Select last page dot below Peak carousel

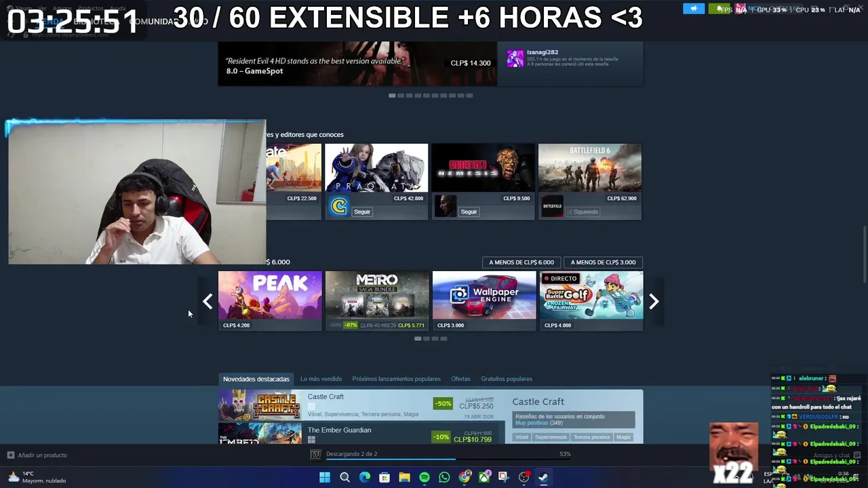point(443,338)
